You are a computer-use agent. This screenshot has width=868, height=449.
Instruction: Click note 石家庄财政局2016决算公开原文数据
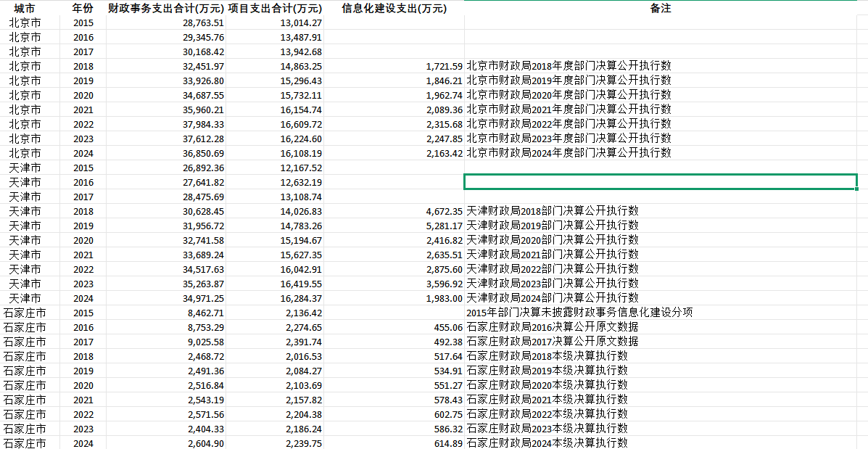click(x=553, y=326)
